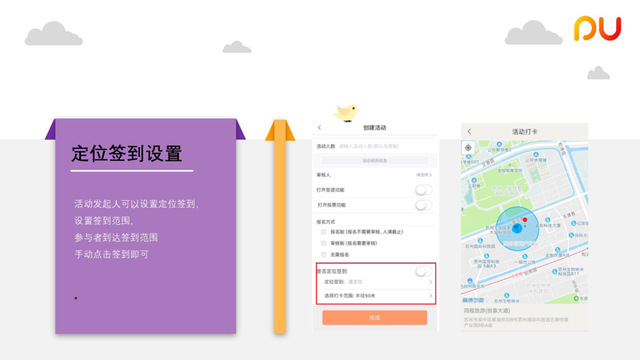Enable the 是否定位签到 switch
Screen dimensions: 640x360
[x=424, y=271]
